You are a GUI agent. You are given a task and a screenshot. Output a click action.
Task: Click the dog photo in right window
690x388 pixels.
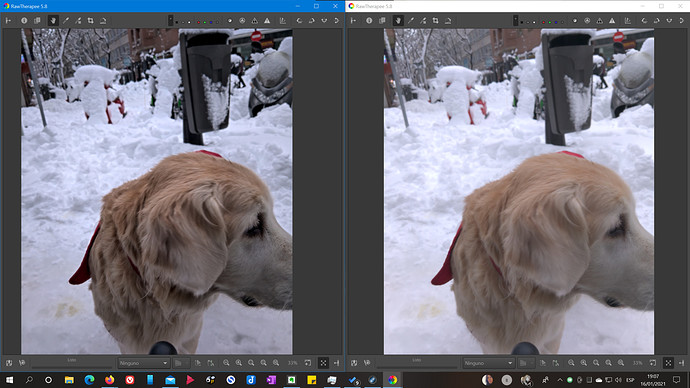tap(519, 192)
